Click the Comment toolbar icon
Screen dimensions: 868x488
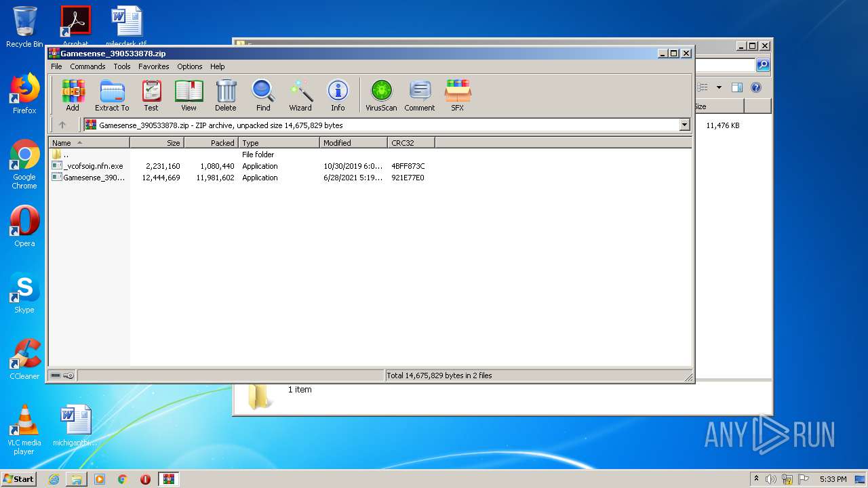point(420,95)
